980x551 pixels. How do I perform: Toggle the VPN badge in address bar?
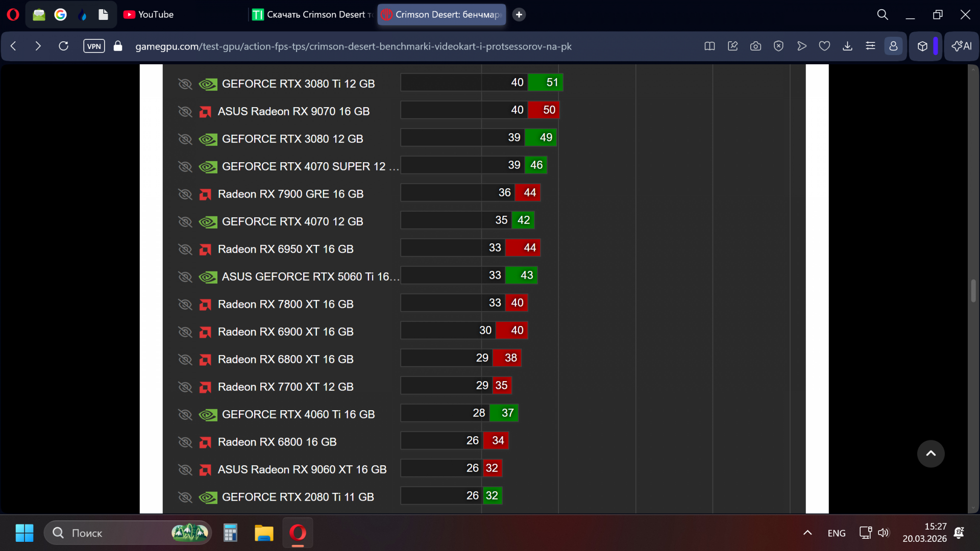click(x=94, y=46)
